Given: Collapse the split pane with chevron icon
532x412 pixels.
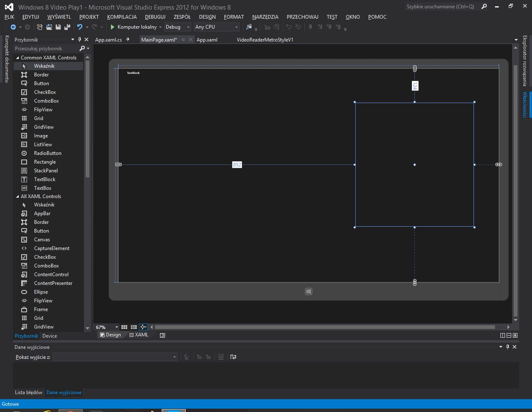Looking at the screenshot, I should (515, 335).
